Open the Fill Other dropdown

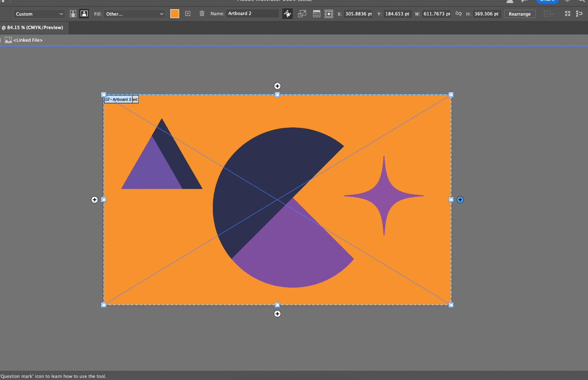[134, 14]
